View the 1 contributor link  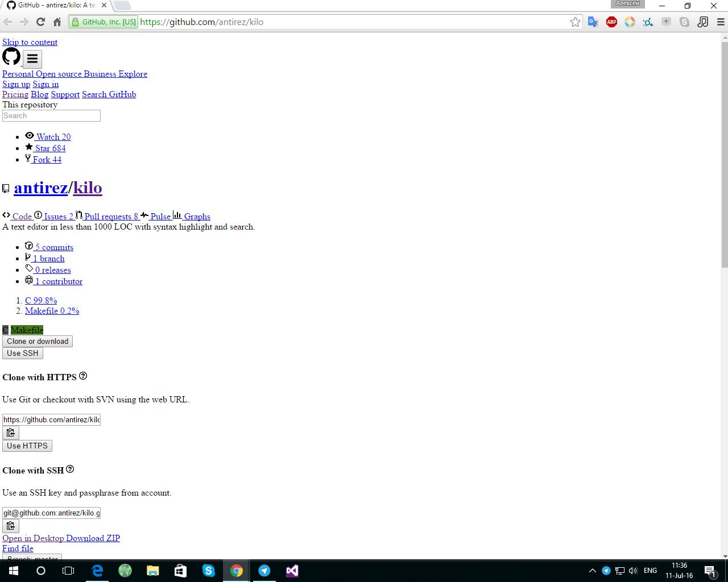(53, 281)
